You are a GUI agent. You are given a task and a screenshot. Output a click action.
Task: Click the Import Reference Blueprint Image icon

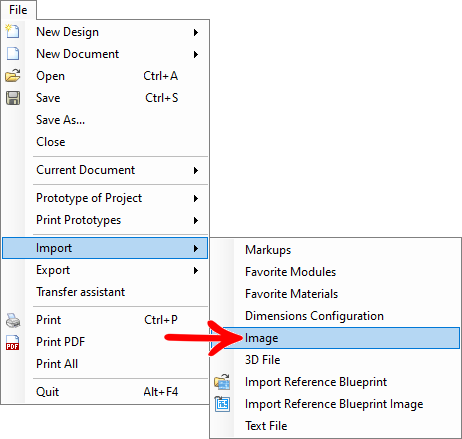pos(222,404)
